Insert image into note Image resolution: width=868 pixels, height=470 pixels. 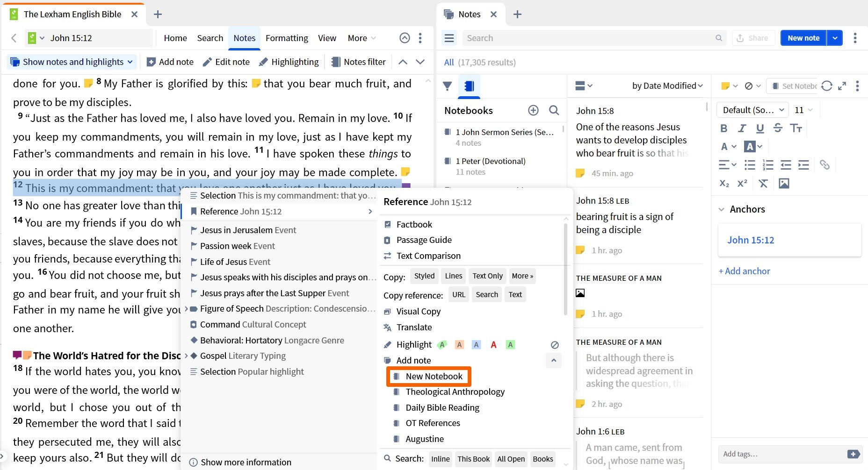pos(784,183)
